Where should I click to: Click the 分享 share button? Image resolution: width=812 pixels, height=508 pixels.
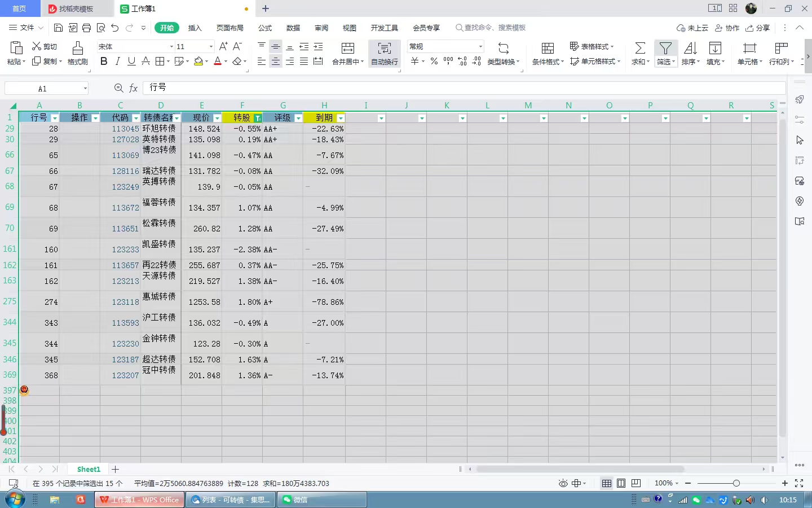757,28
